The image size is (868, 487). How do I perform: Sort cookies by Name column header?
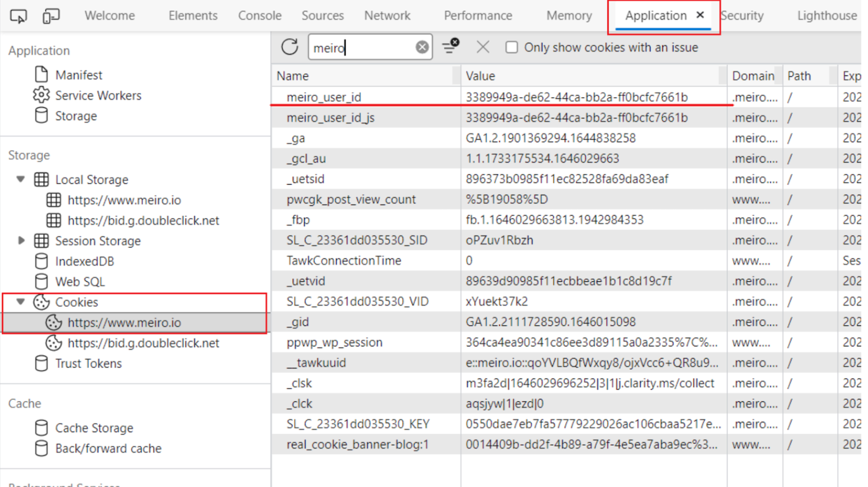[366, 76]
